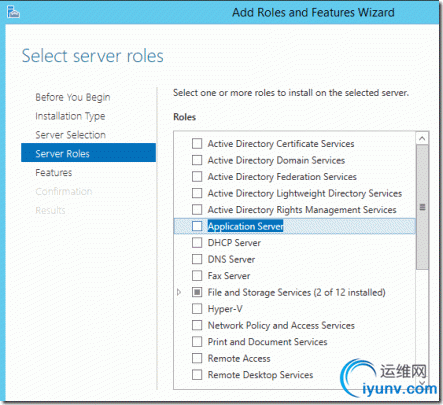Click the roles list scrollbar thumb
The height and width of the screenshot is (405, 443).
[x=422, y=207]
